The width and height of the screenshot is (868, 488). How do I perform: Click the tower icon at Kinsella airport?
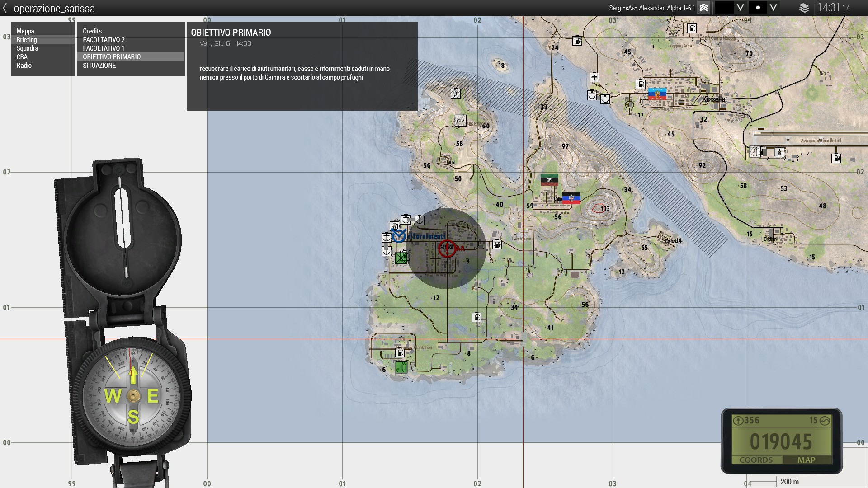tap(779, 153)
